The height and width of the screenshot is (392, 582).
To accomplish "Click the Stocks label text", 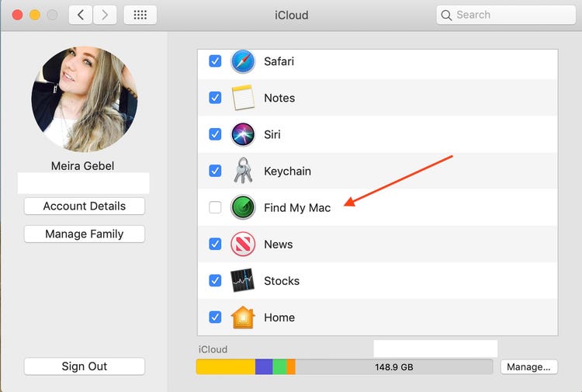I will click(x=282, y=281).
